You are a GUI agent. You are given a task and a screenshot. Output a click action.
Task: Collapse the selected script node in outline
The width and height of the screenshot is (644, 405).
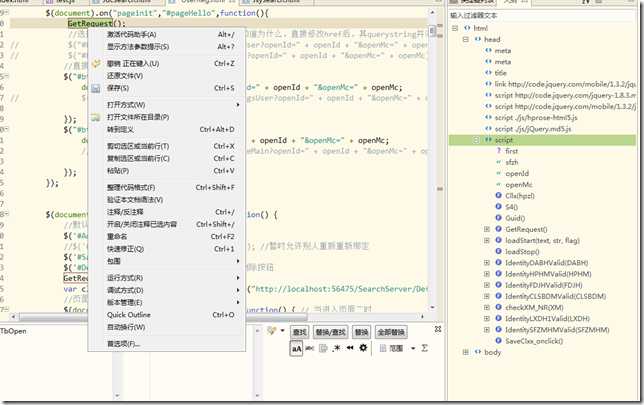tap(476, 140)
